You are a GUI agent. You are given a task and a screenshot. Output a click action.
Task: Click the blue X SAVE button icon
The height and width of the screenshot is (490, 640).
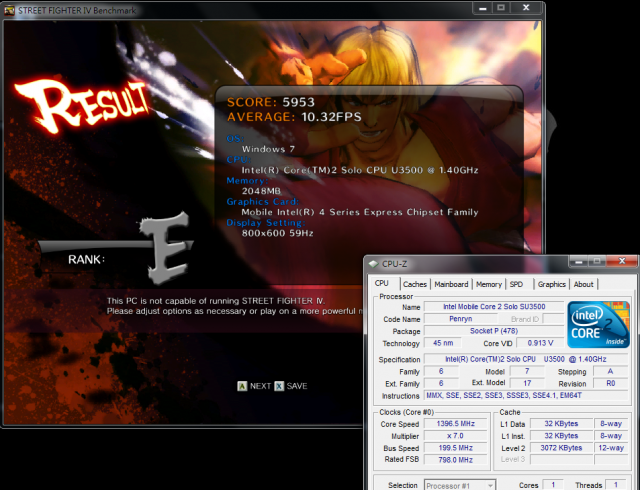[x=279, y=386]
